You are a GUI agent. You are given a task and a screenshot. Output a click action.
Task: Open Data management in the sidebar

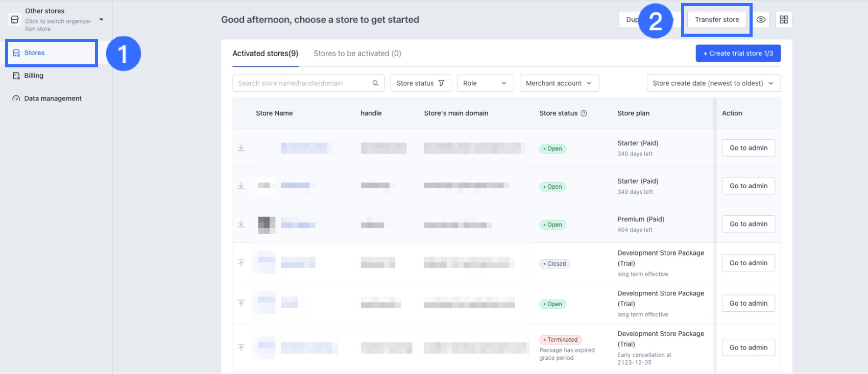coord(53,98)
